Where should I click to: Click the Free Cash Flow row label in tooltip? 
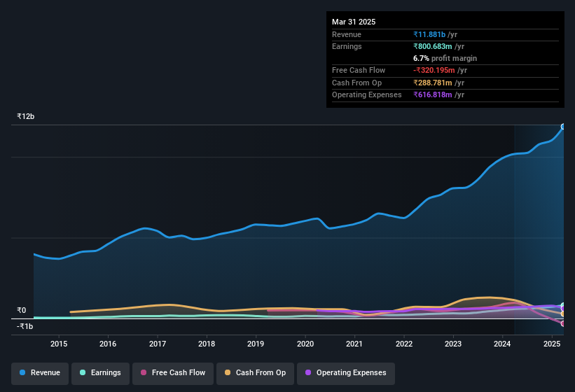(359, 70)
